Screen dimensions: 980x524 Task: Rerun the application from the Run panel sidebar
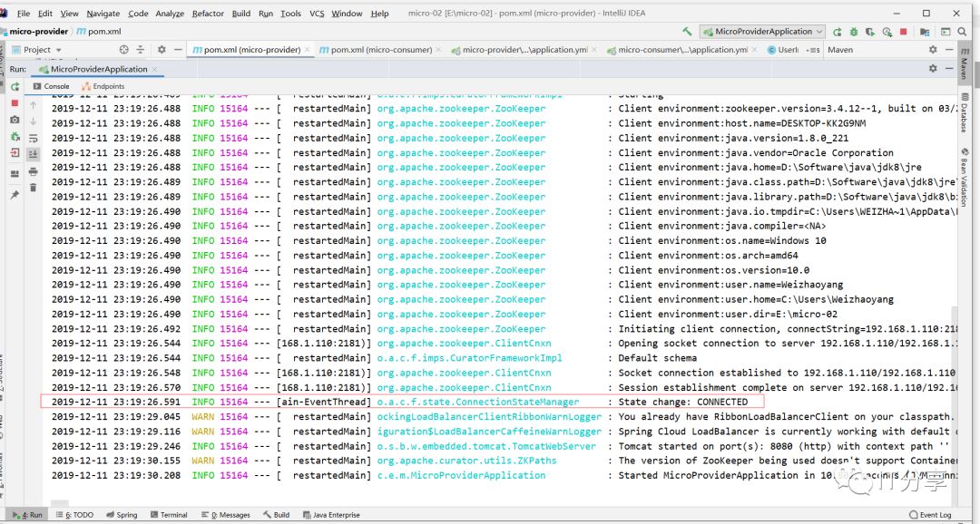(15, 87)
